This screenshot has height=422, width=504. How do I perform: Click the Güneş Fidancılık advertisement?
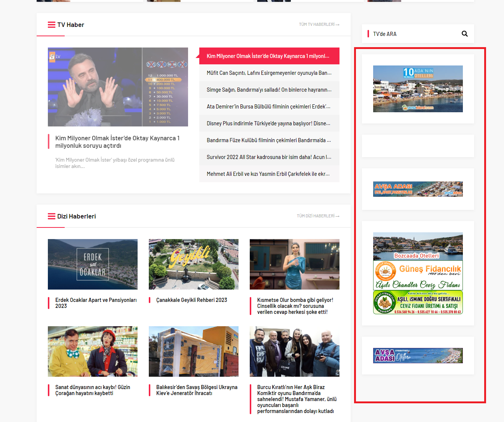(418, 275)
